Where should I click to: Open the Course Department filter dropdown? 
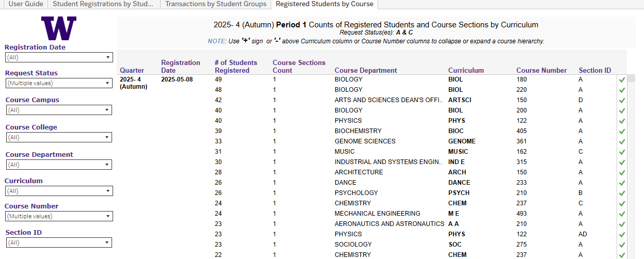[59, 165]
